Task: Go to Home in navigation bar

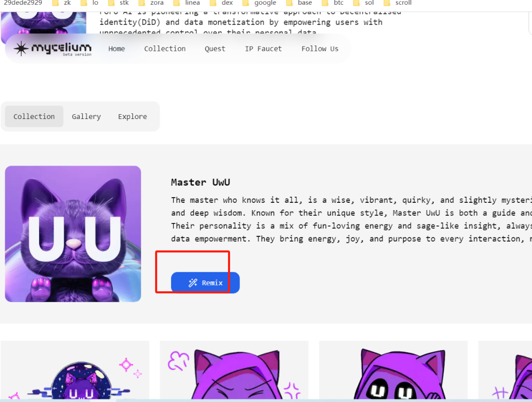Action: pos(117,49)
